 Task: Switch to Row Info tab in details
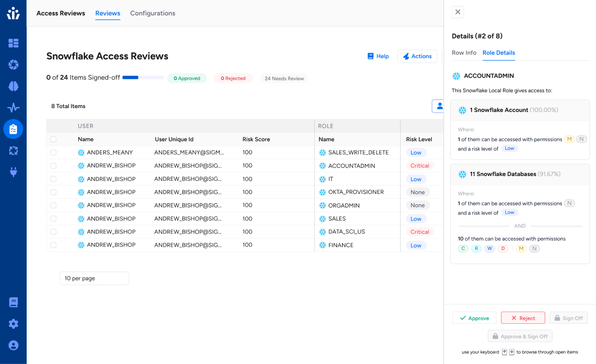tap(464, 53)
